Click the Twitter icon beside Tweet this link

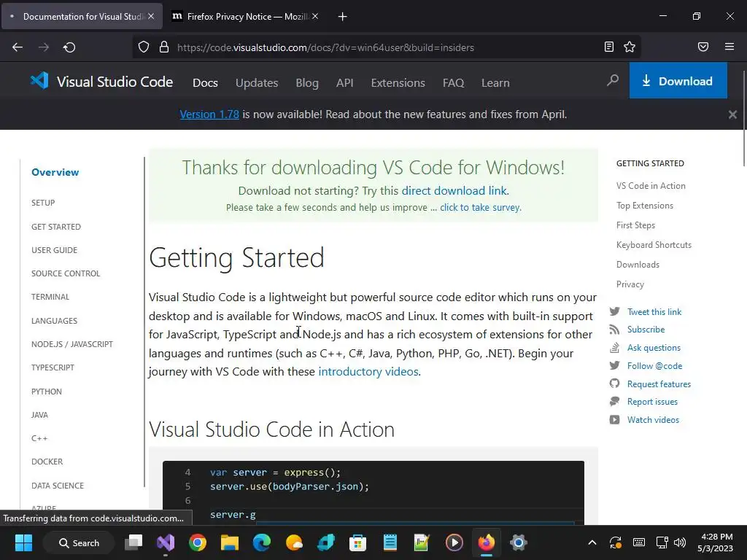pos(614,311)
